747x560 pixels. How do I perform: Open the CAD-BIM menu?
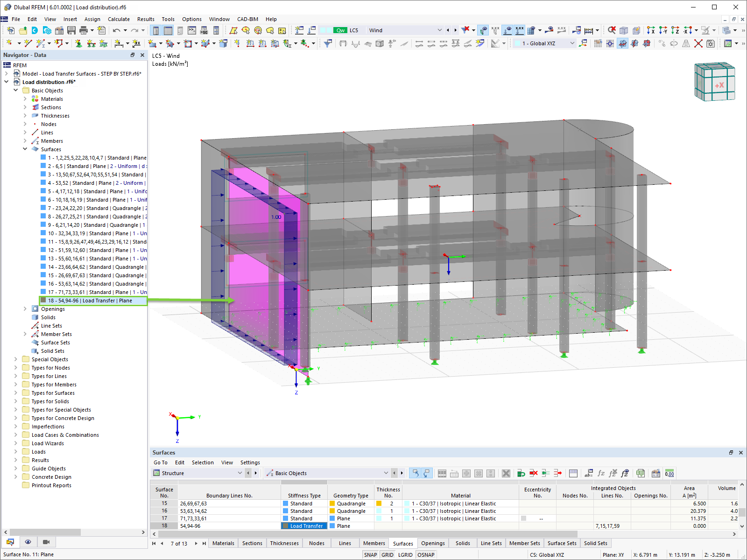click(x=247, y=19)
